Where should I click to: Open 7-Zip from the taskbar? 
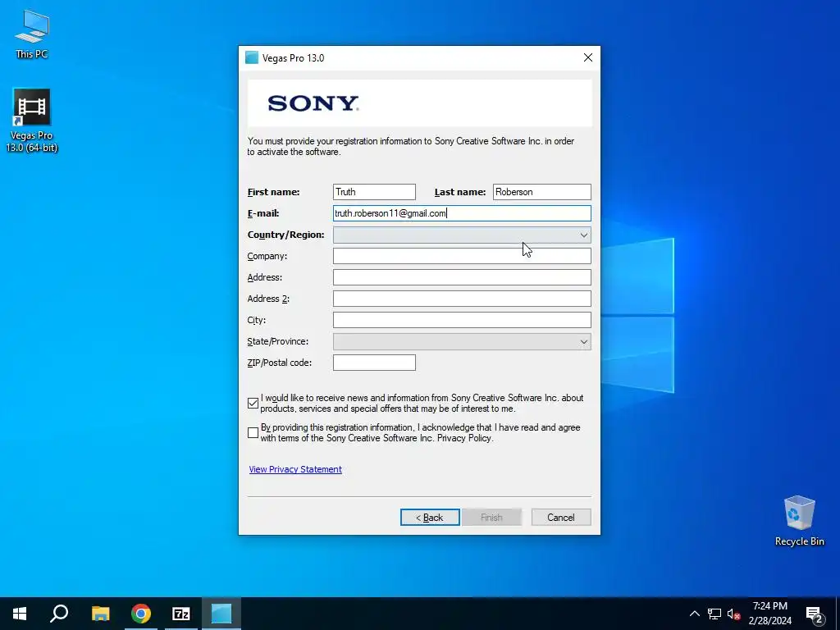(x=181, y=614)
